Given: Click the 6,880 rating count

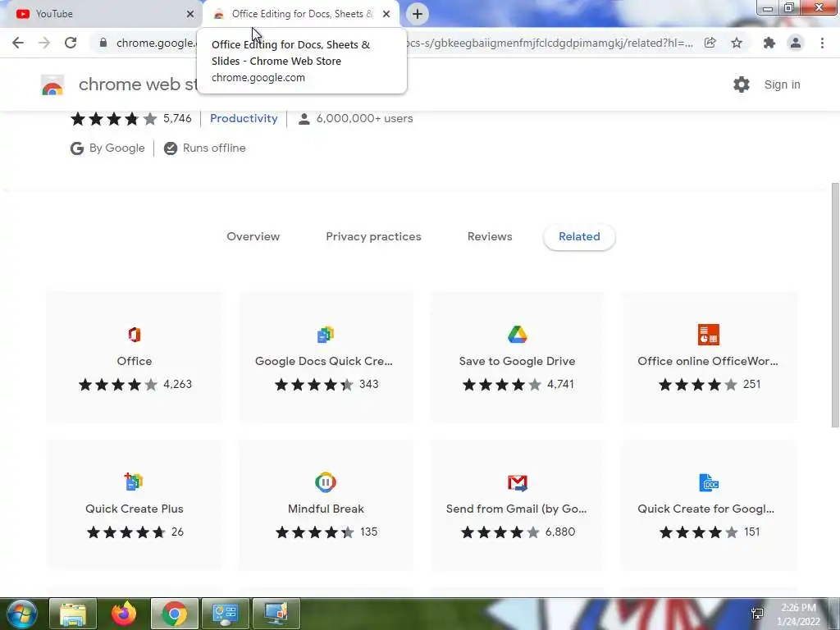Looking at the screenshot, I should (x=560, y=532).
